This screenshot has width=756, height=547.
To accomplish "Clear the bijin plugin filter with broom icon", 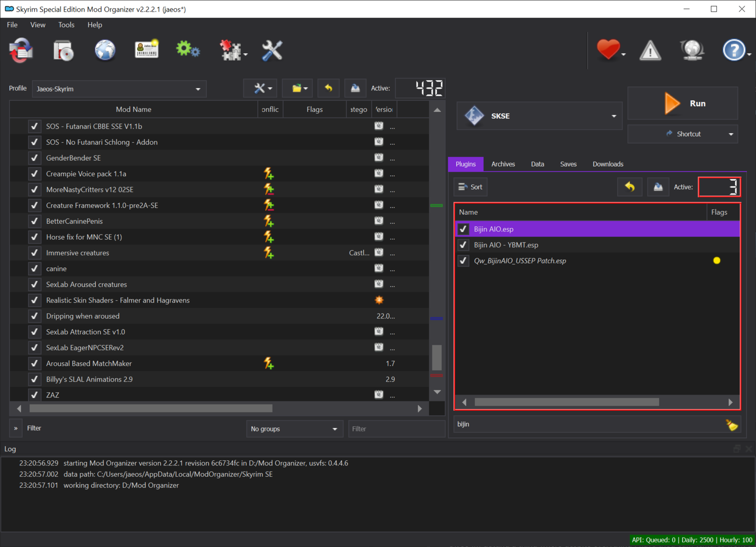I will (x=731, y=424).
